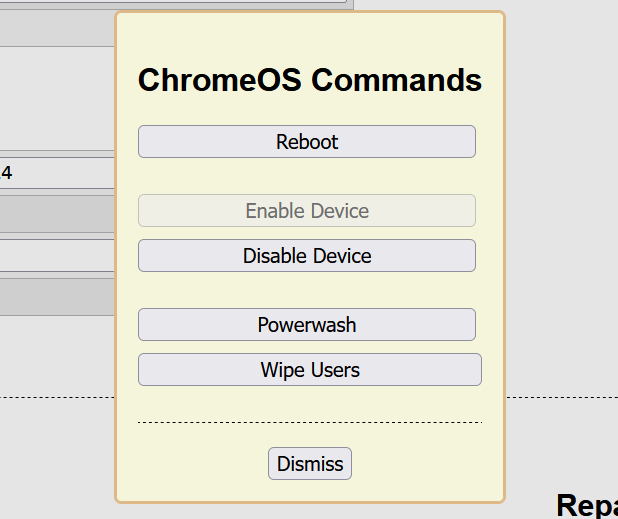This screenshot has width=618, height=519.
Task: Click the Reboot button
Action: [307, 142]
